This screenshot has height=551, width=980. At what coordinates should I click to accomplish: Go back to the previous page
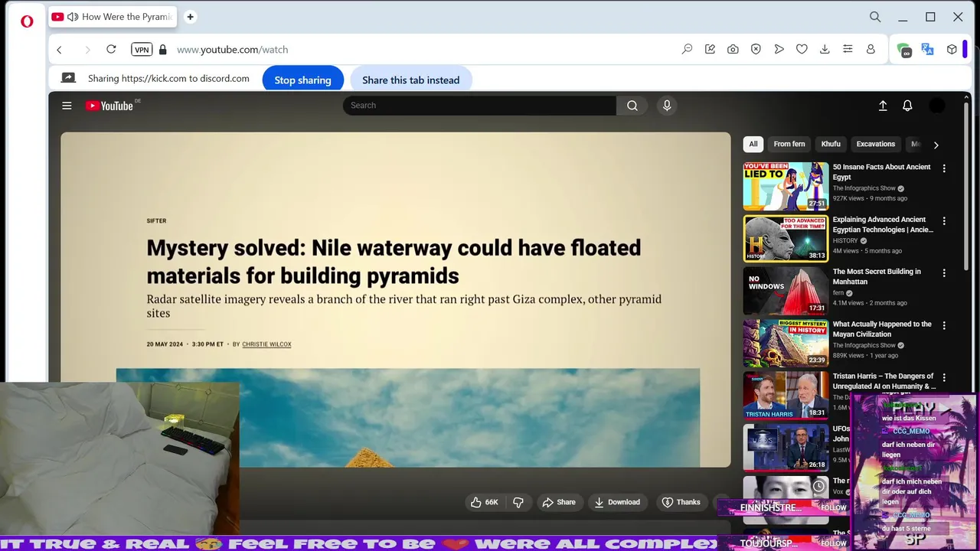(59, 50)
